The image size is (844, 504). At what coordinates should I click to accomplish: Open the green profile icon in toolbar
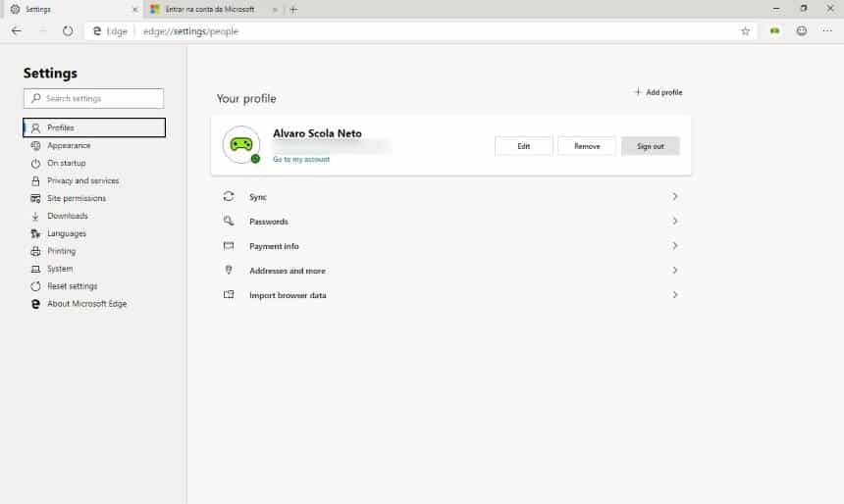point(774,31)
